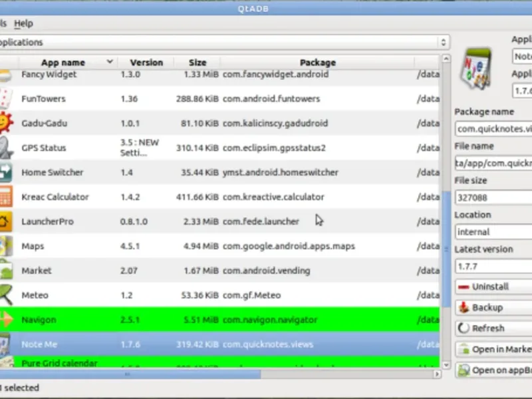532x399 pixels.
Task: Select the Pure Grid calendar row name
Action: pos(59,363)
